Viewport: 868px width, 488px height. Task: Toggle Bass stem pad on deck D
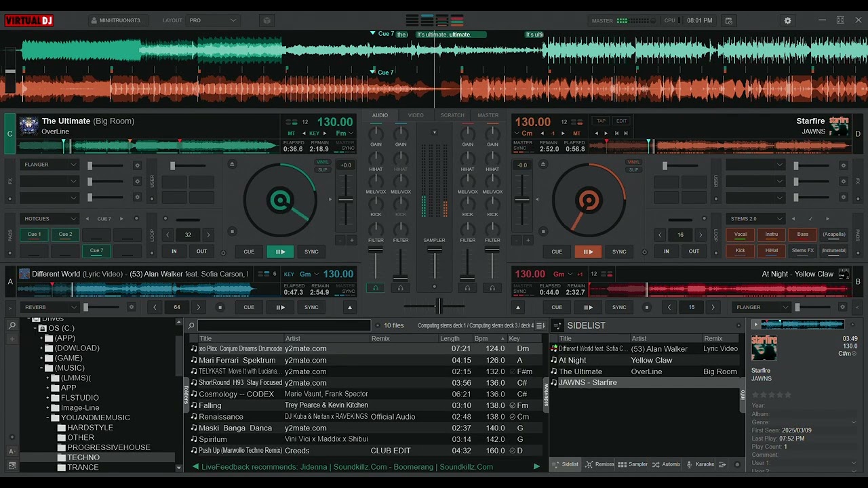(803, 235)
